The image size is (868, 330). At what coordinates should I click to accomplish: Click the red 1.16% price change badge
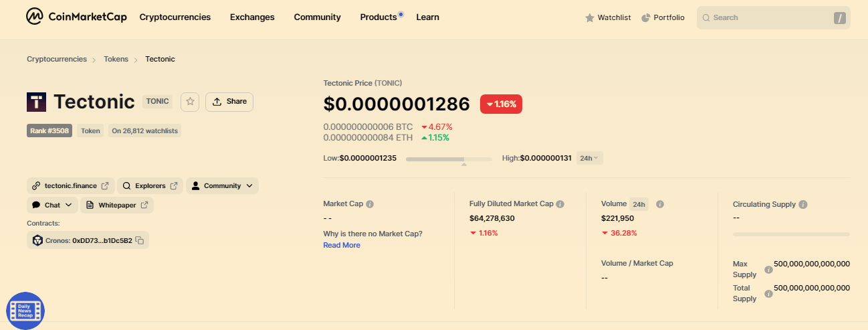point(501,104)
